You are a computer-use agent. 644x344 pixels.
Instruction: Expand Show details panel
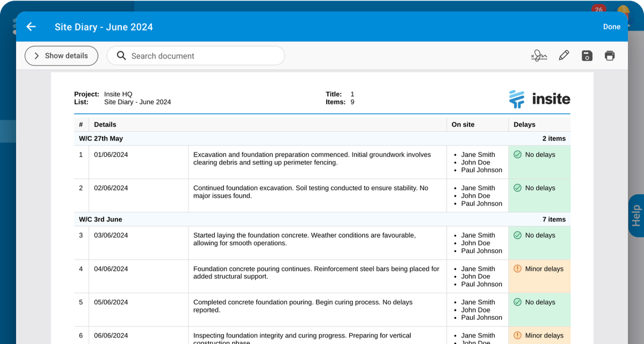coord(61,55)
